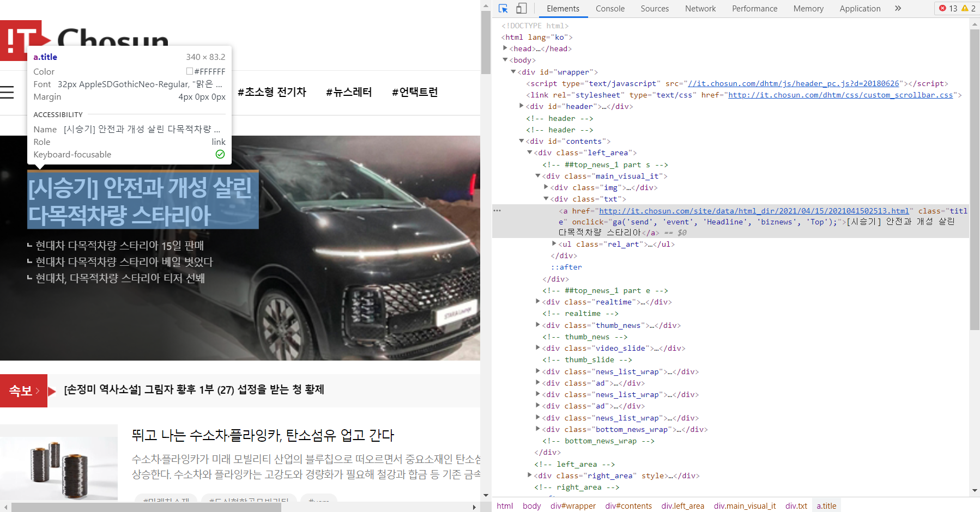980x512 pixels.
Task: Select the ::after pseudo-element row
Action: coord(566,267)
